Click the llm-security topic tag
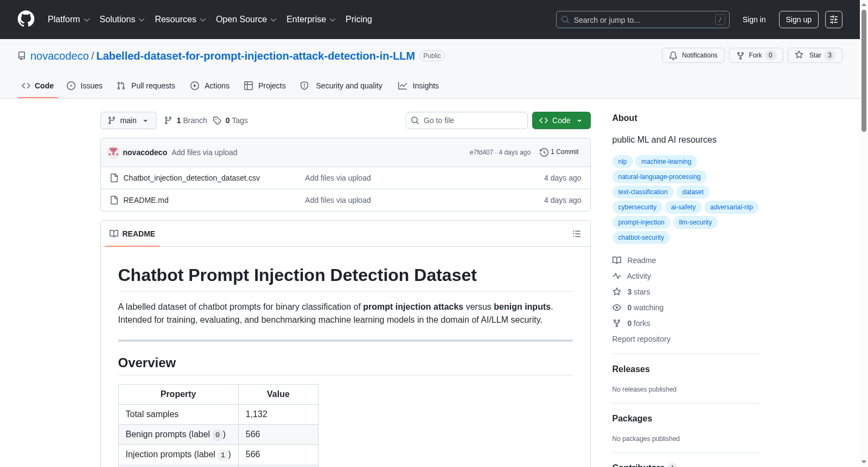This screenshot has height=467, width=868. (695, 222)
